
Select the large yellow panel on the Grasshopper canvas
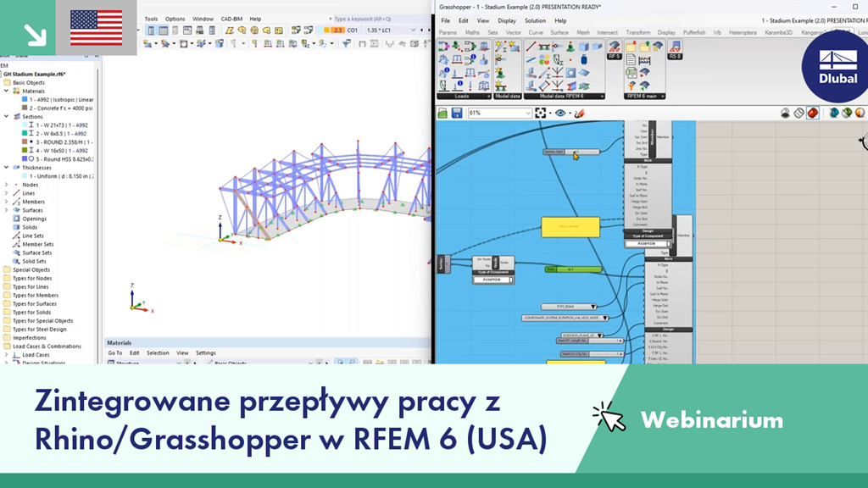pos(570,227)
